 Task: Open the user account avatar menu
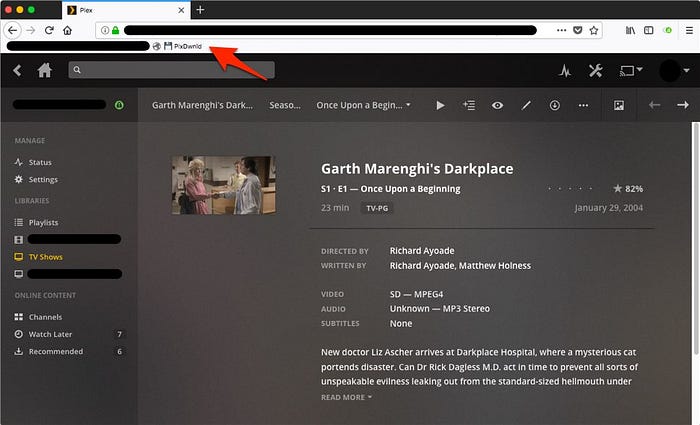point(674,71)
